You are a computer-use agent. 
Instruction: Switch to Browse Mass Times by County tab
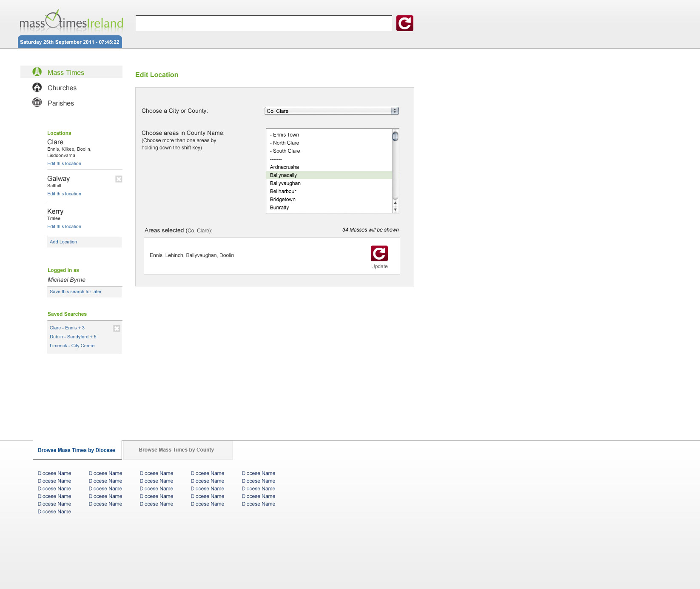pos(176,450)
